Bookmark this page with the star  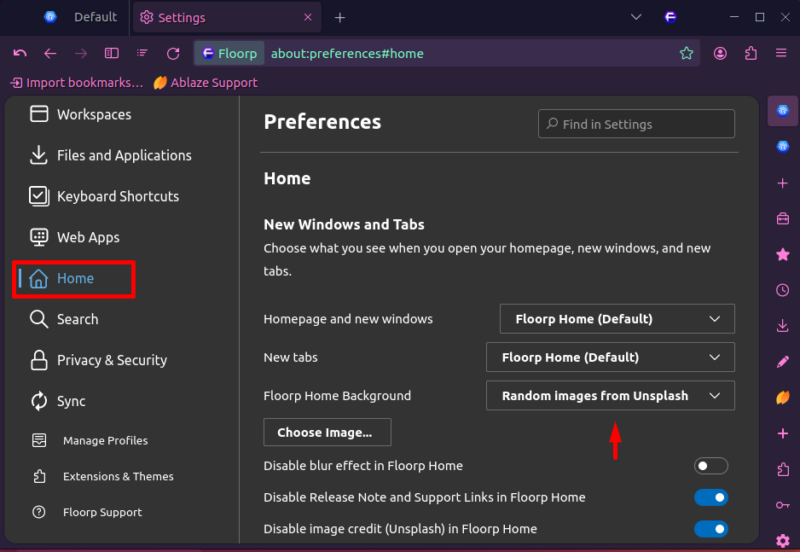[686, 53]
